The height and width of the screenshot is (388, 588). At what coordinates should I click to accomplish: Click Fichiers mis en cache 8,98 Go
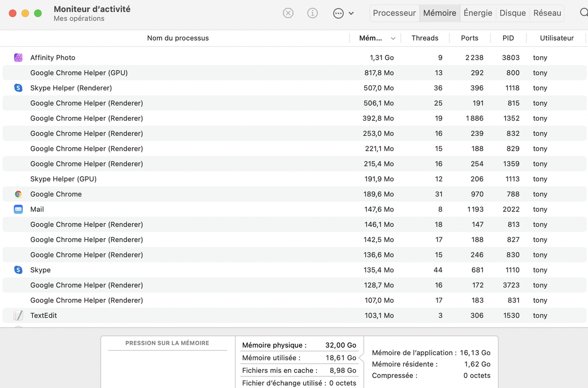pos(299,371)
